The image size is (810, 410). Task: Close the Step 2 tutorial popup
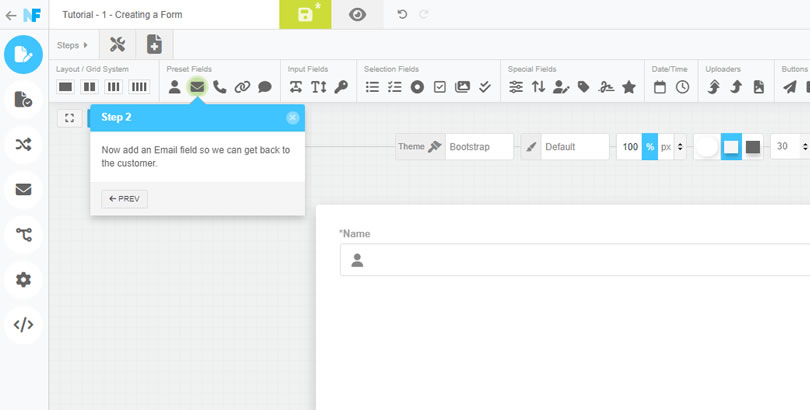[x=292, y=117]
